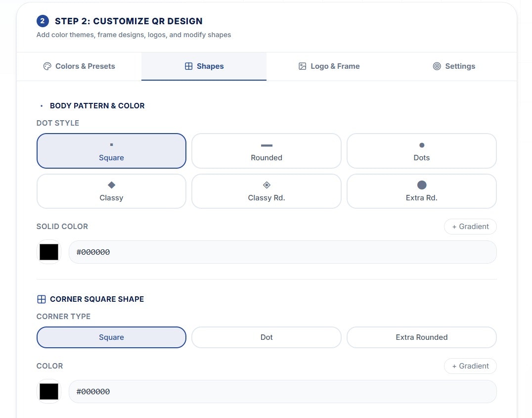Open the body solid color swatch picker
This screenshot has height=418, width=532.
(49, 252)
